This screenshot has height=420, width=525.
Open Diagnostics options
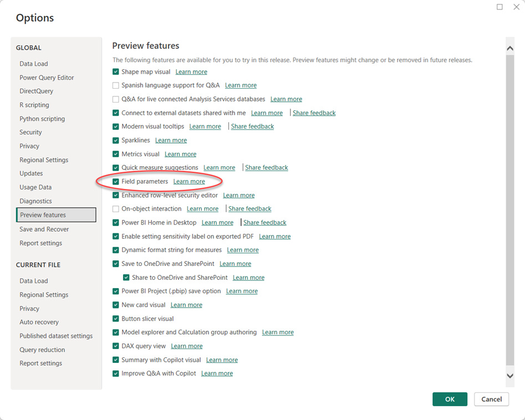coord(35,201)
